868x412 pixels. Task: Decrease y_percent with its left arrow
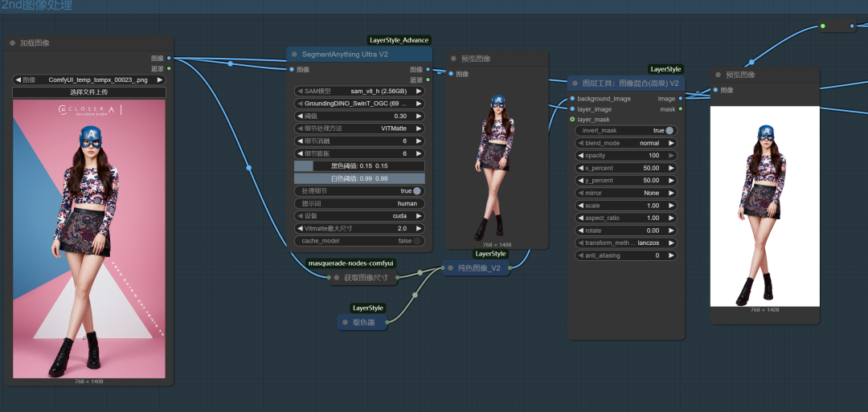tap(581, 180)
